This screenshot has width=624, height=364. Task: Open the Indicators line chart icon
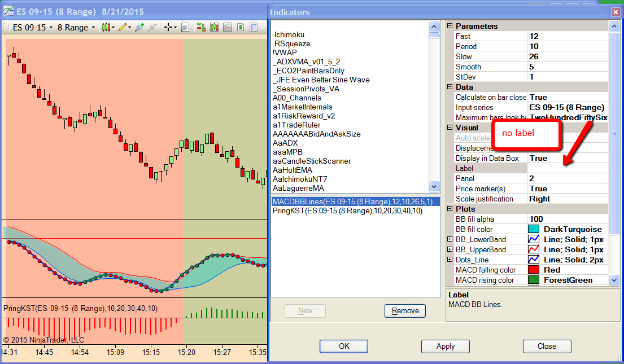(x=228, y=28)
